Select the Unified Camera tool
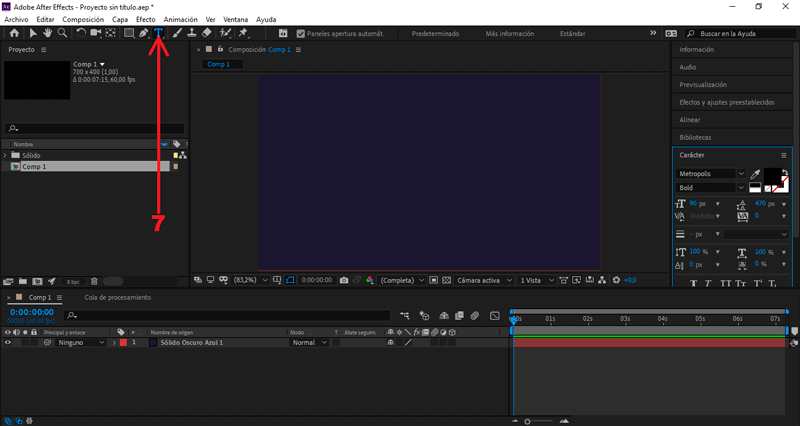 pyautogui.click(x=95, y=33)
